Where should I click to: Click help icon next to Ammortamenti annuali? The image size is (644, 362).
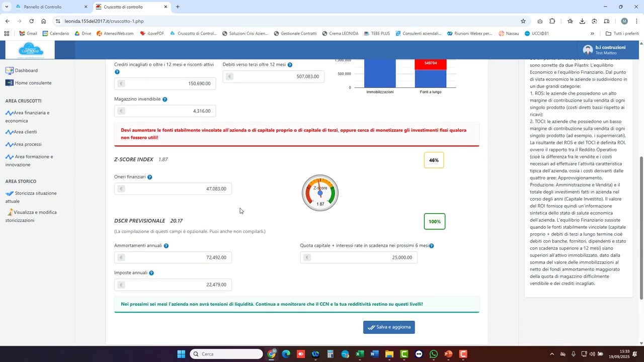click(x=166, y=246)
